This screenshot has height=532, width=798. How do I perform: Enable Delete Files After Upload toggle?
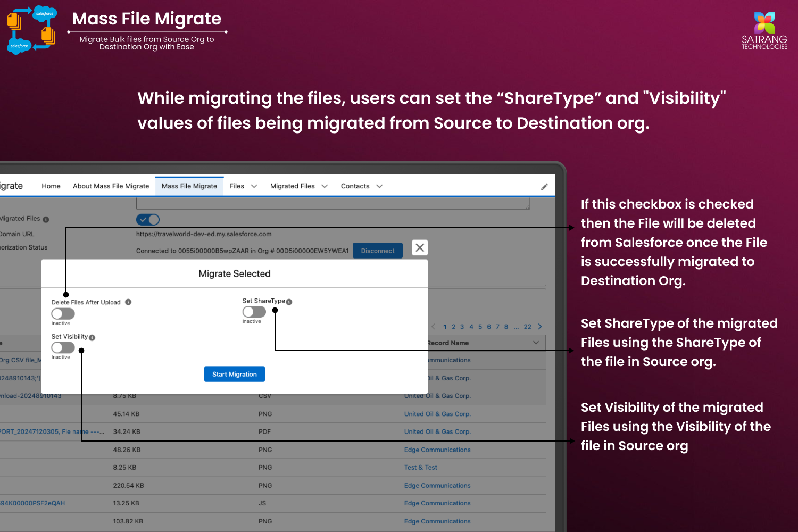pos(63,314)
